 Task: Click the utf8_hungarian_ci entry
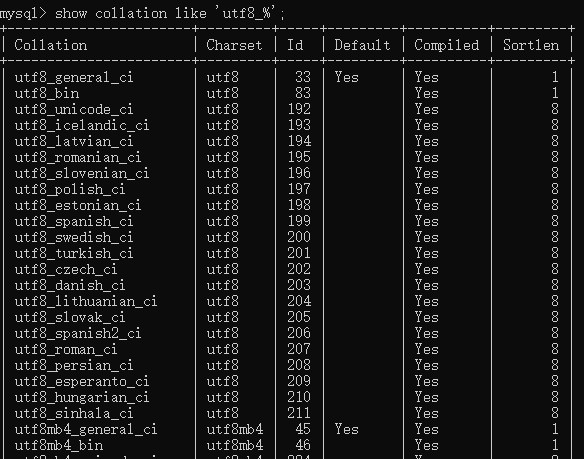point(82,397)
